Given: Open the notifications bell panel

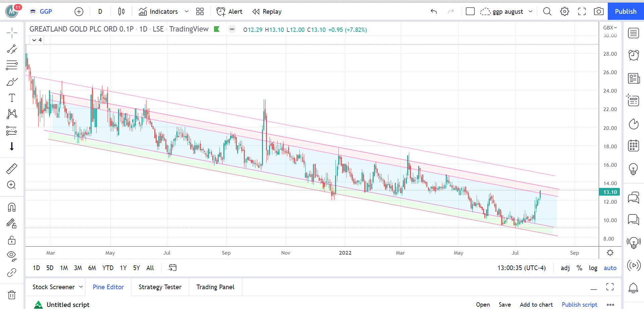Looking at the screenshot, I should click(x=634, y=288).
